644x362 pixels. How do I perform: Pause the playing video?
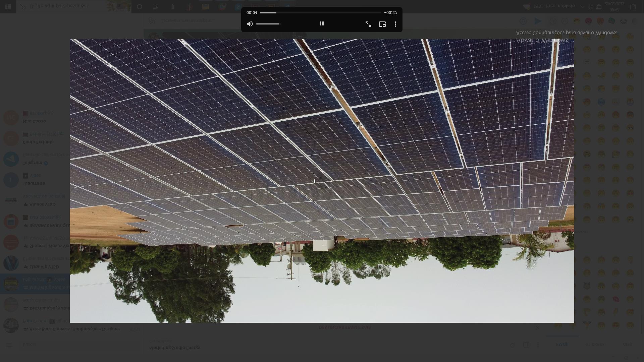pos(321,24)
